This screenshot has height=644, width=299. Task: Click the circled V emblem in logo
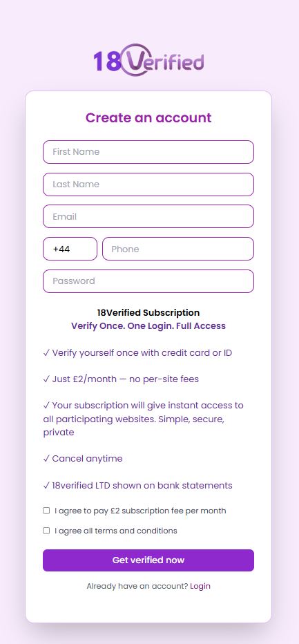135,60
